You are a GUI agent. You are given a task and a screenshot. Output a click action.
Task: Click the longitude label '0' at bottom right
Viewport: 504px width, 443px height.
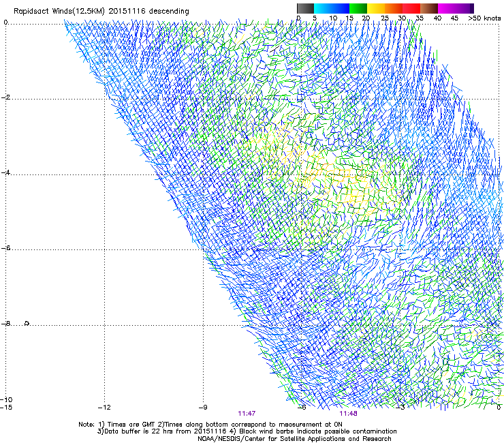tap(499, 408)
